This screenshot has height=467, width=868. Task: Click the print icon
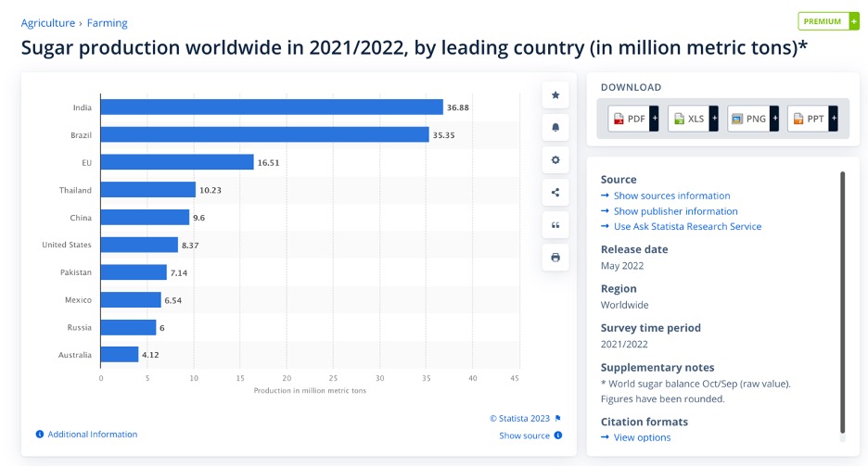tap(555, 258)
